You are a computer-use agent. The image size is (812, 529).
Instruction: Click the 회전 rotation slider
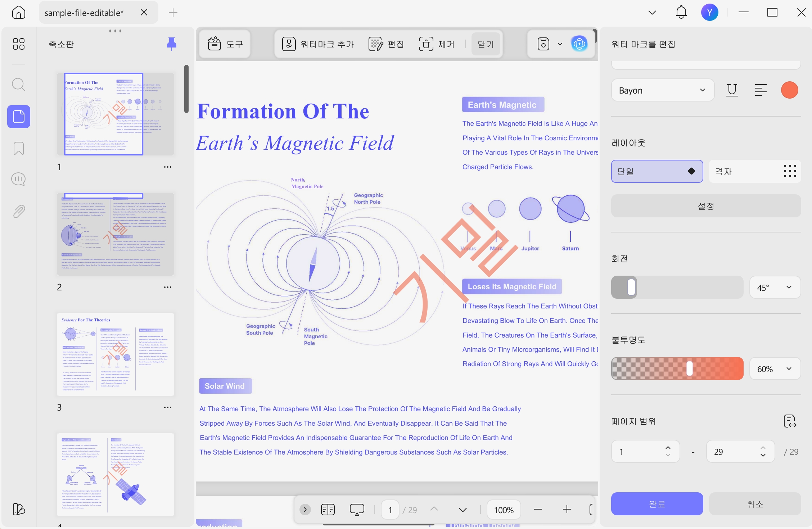click(677, 287)
